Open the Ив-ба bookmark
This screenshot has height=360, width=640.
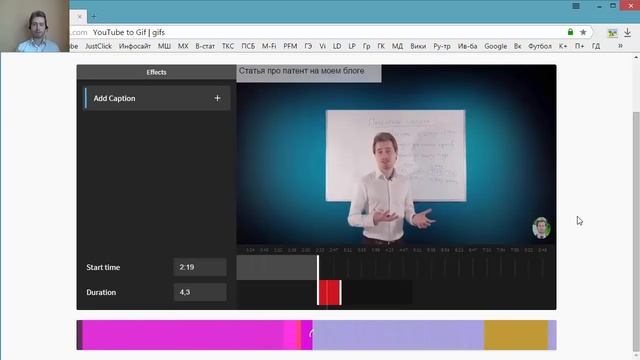(x=467, y=46)
